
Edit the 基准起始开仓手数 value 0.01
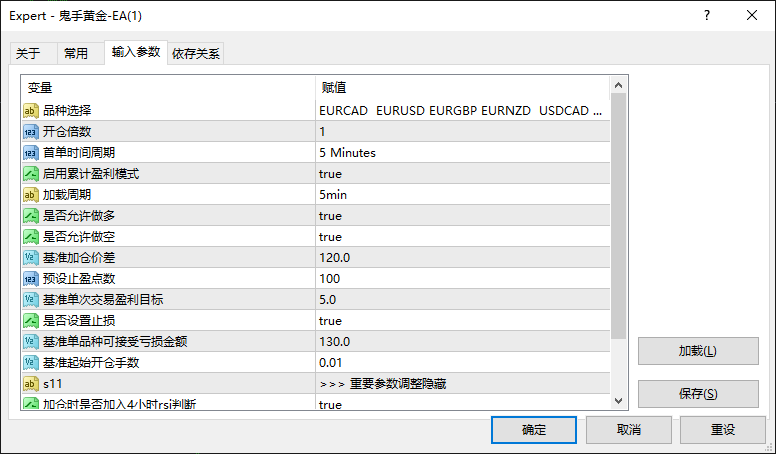(x=463, y=362)
